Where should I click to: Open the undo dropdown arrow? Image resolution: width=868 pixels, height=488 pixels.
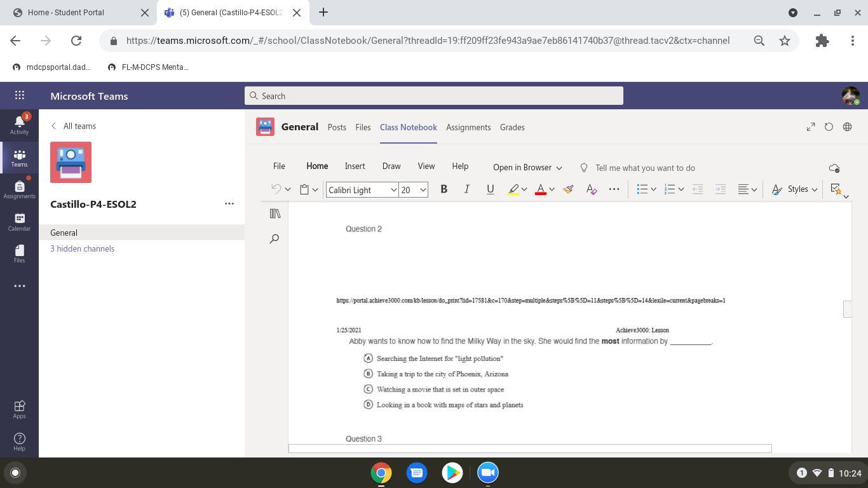(288, 189)
